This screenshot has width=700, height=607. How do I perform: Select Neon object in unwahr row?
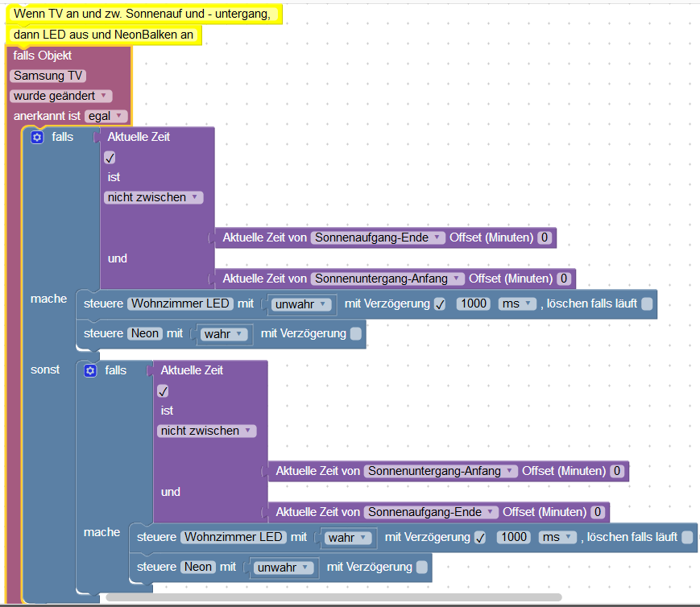tap(198, 568)
